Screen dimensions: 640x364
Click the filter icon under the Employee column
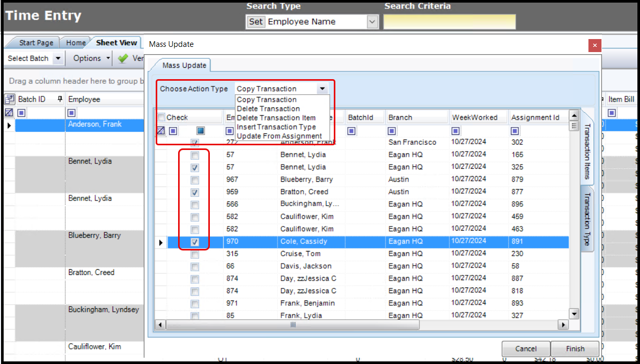pos(72,112)
